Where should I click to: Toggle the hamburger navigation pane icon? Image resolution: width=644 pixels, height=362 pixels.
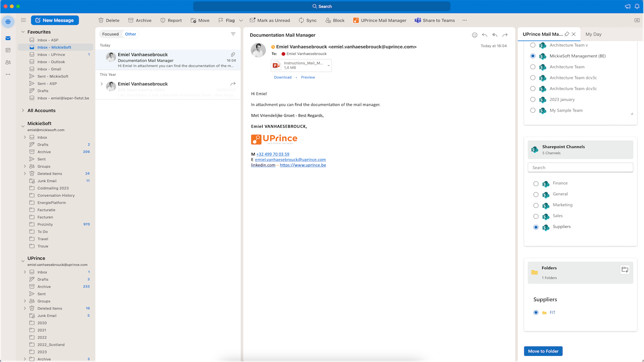click(23, 20)
